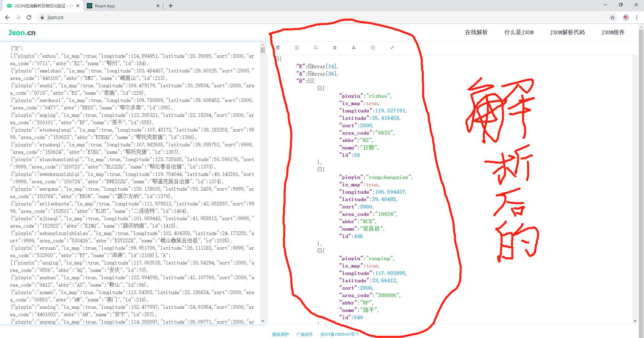Viewport: 644px width, 338px height.
Task: Bookmark this page with the star
Action: click(612, 17)
